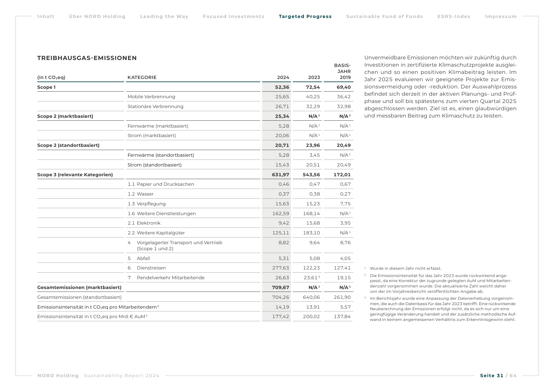554x392 pixels.
Task: Click the 2024 column header
Action: (283, 77)
